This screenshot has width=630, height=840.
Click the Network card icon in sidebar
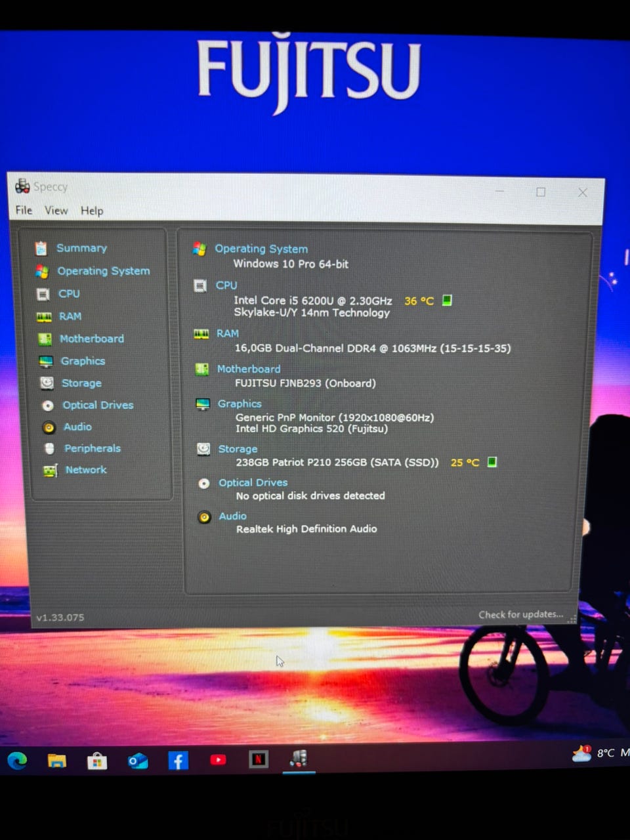[50, 471]
